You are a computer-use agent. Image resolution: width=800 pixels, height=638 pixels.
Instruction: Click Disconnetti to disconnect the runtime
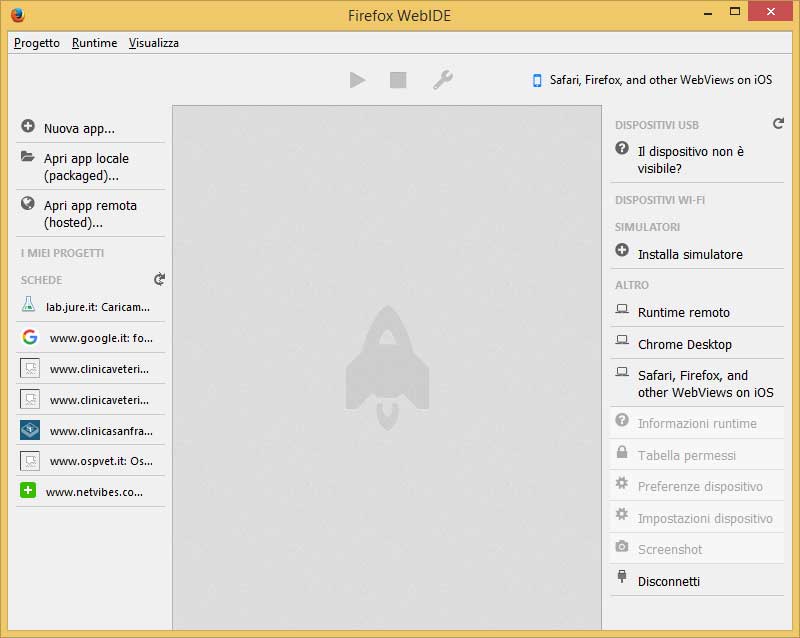(697, 581)
